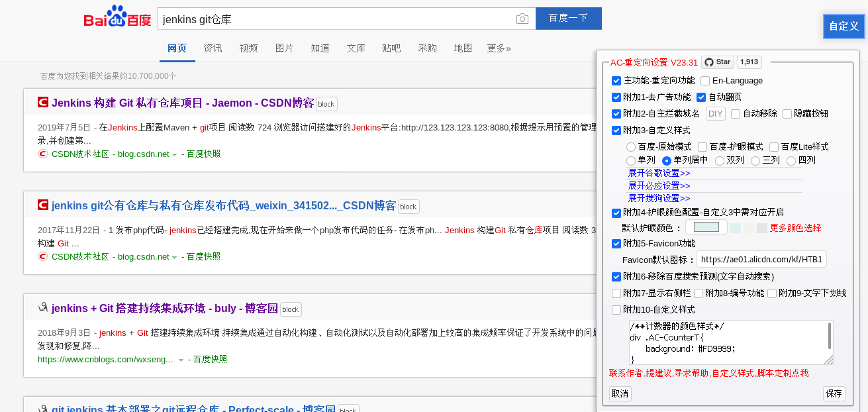Click the camera image search icon
The image size is (868, 412).
click(522, 19)
